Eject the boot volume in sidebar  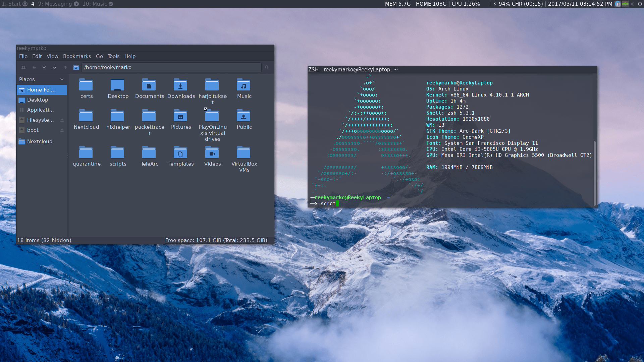62,130
